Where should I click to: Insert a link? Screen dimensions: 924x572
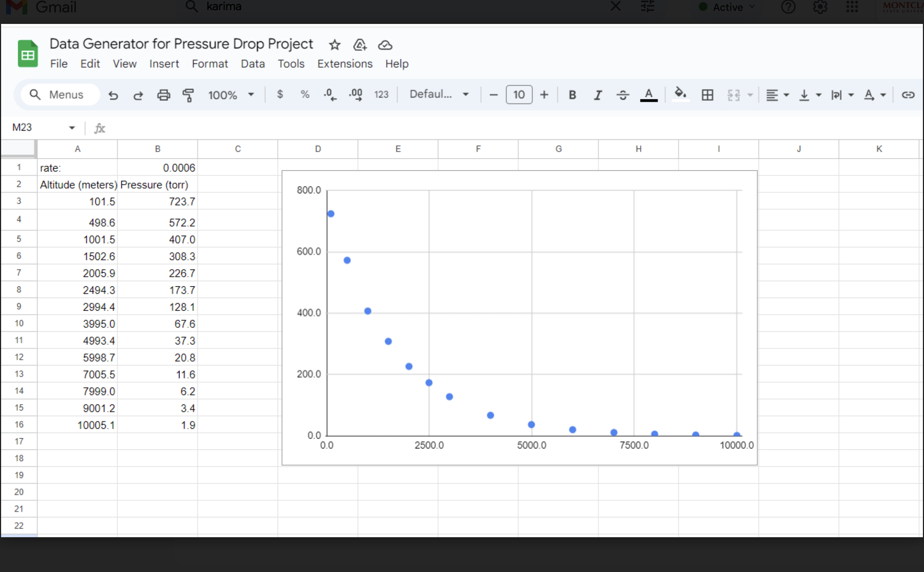click(x=908, y=95)
